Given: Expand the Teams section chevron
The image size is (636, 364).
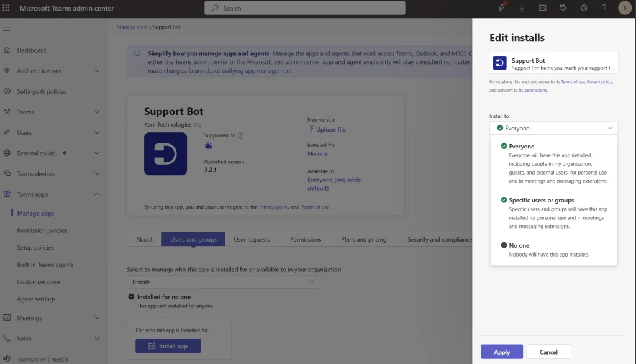Looking at the screenshot, I should coord(97,112).
